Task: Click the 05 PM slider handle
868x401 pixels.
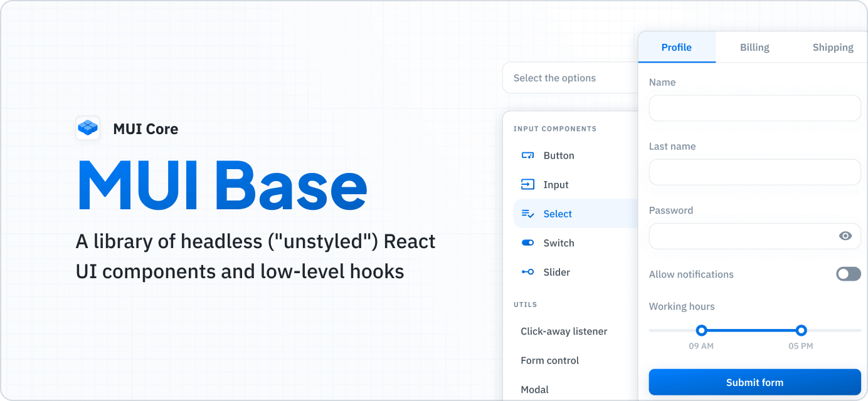Action: click(x=801, y=330)
